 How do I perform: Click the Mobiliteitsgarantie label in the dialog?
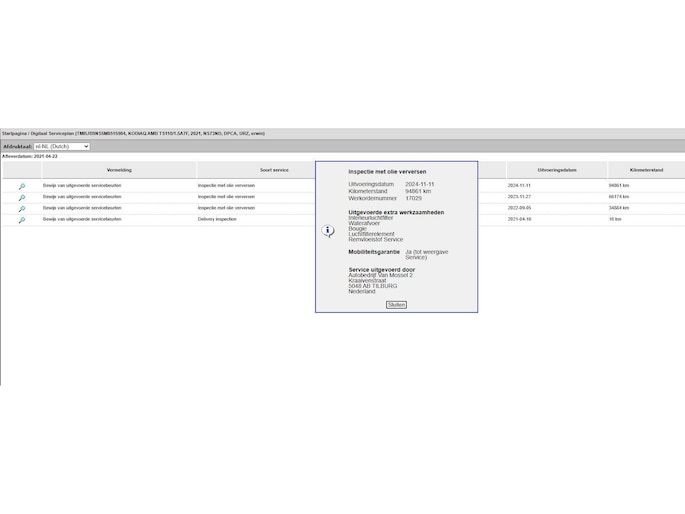click(x=374, y=252)
